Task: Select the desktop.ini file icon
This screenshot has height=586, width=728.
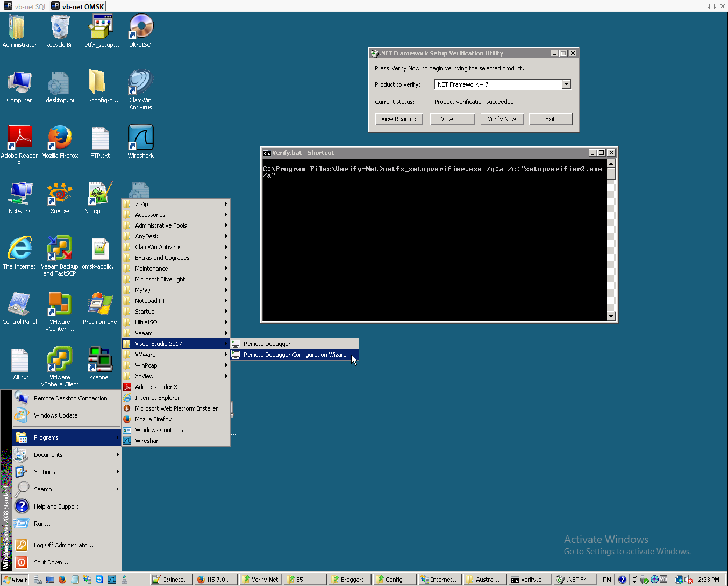Action: tap(60, 87)
